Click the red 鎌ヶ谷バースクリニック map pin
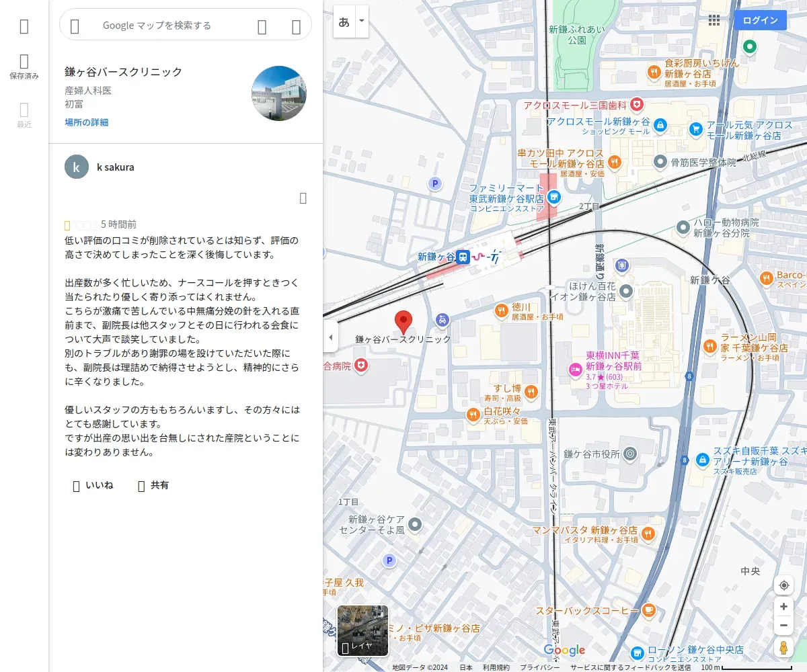The image size is (807, 672). (x=403, y=323)
